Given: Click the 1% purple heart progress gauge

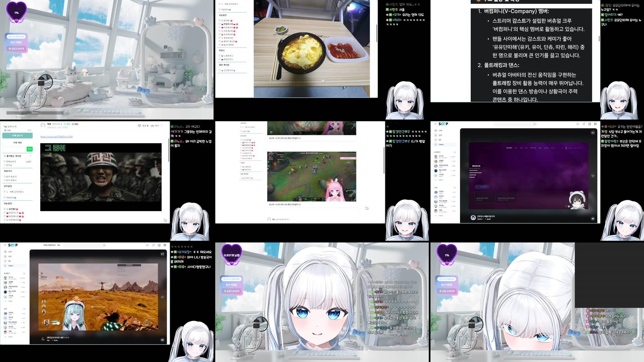Looking at the screenshot, I should (x=17, y=12).
